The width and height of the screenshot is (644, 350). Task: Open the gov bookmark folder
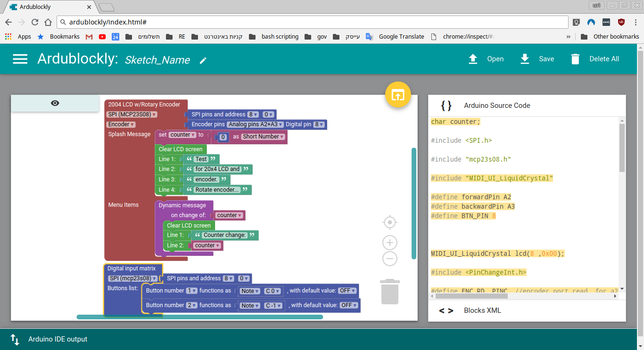point(316,37)
